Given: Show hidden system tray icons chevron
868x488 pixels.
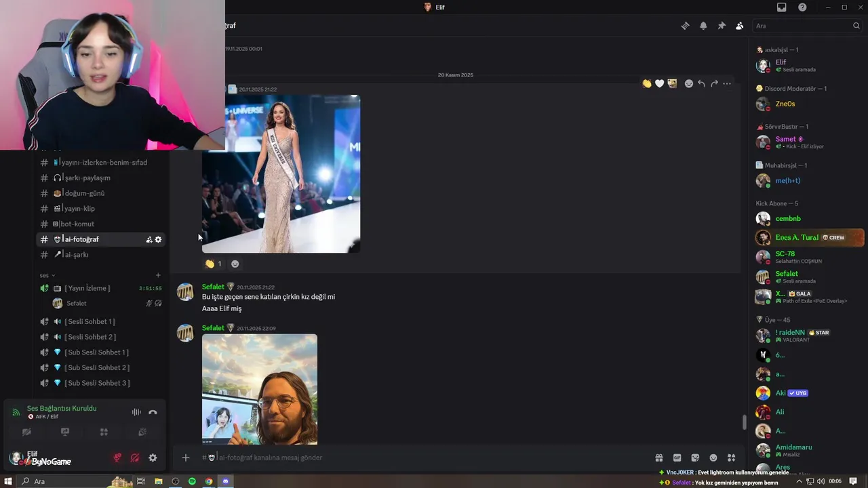Looking at the screenshot, I should tap(800, 481).
